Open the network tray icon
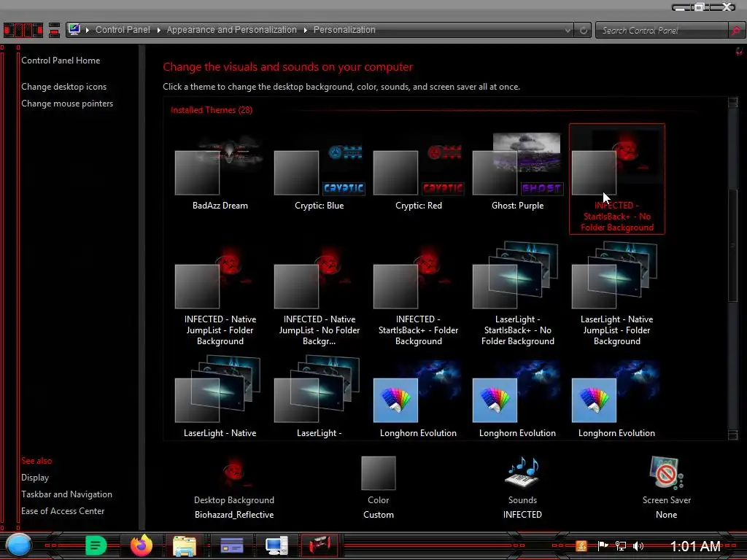747x560 pixels. tap(620, 545)
